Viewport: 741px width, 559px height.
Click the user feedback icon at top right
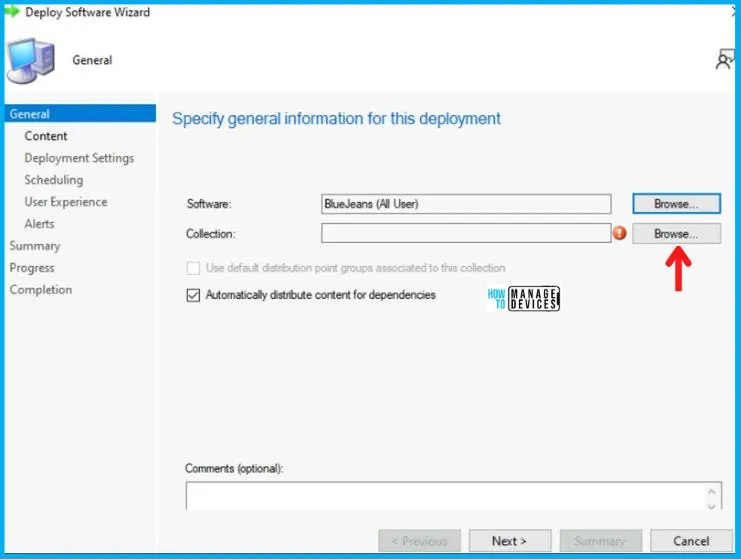tap(725, 61)
